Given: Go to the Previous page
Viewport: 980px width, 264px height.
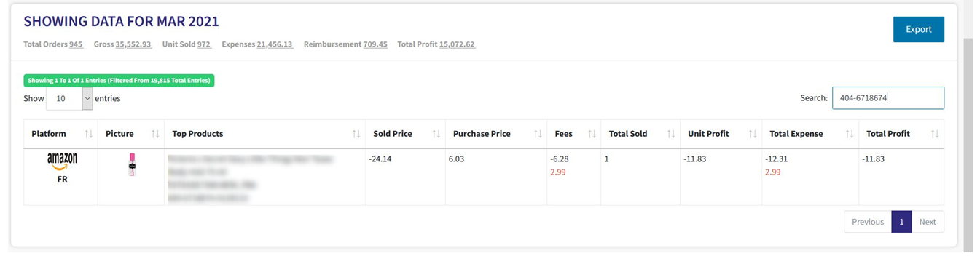Looking at the screenshot, I should 868,222.
